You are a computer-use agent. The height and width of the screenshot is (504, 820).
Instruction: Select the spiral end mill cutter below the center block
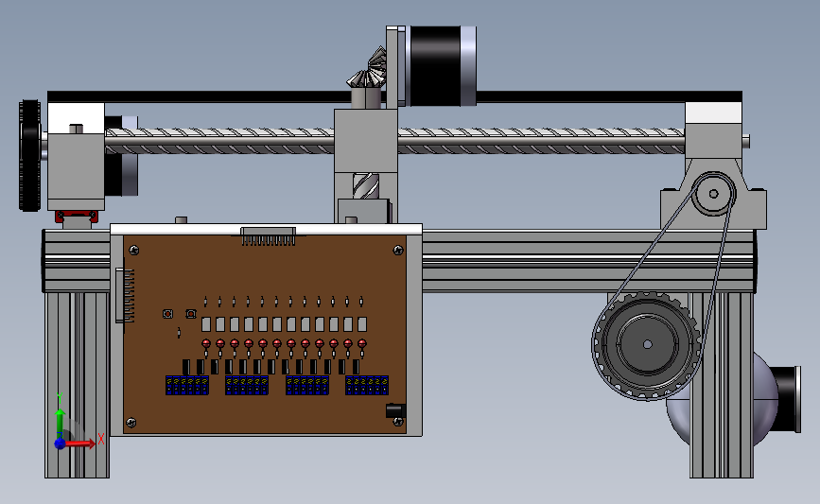[x=366, y=185]
